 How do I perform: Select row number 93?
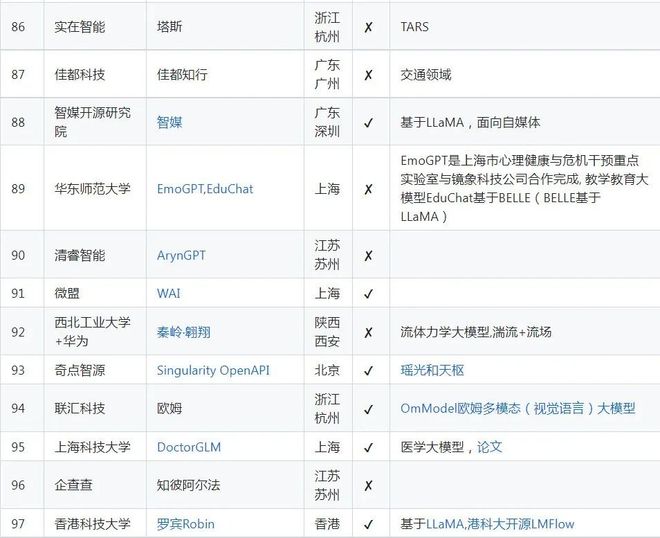click(x=18, y=370)
